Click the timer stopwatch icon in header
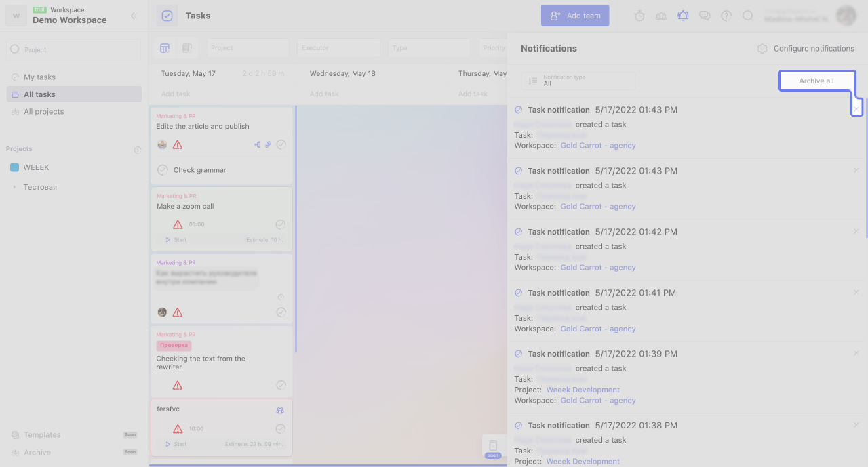 [x=639, y=16]
